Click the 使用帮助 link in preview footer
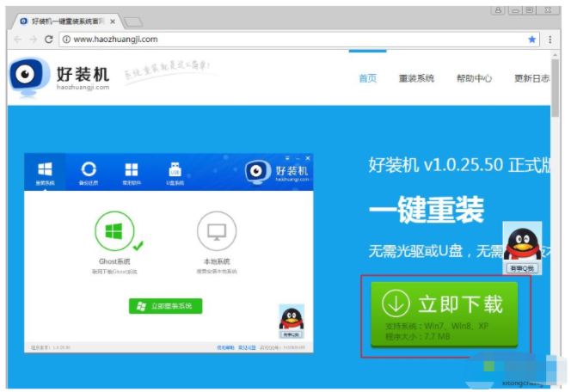 pyautogui.click(x=225, y=347)
